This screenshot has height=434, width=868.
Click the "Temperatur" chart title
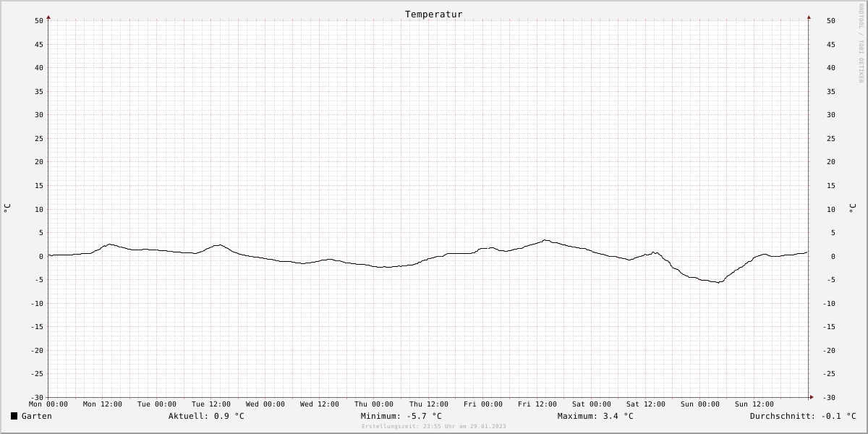[433, 14]
